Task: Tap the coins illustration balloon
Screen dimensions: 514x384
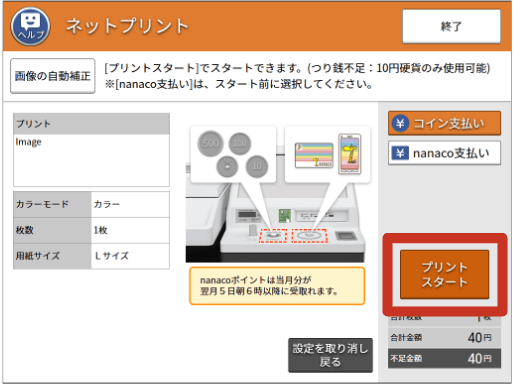Action: tap(233, 154)
